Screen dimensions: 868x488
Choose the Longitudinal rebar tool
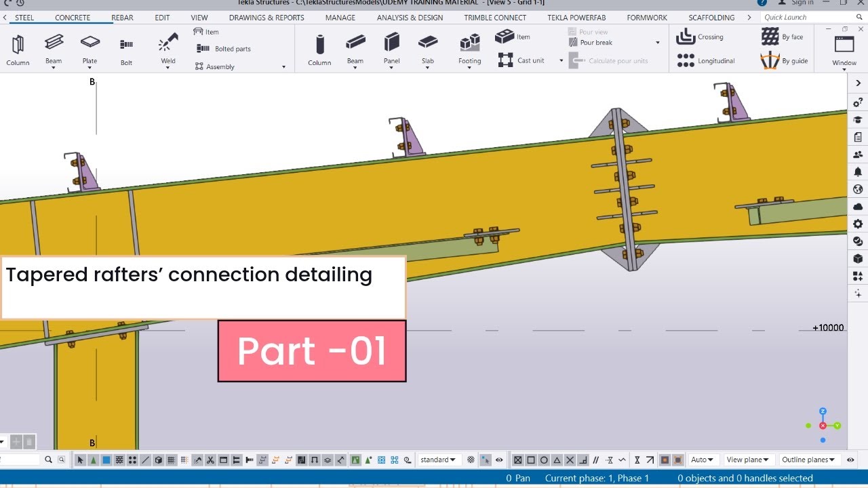(706, 60)
